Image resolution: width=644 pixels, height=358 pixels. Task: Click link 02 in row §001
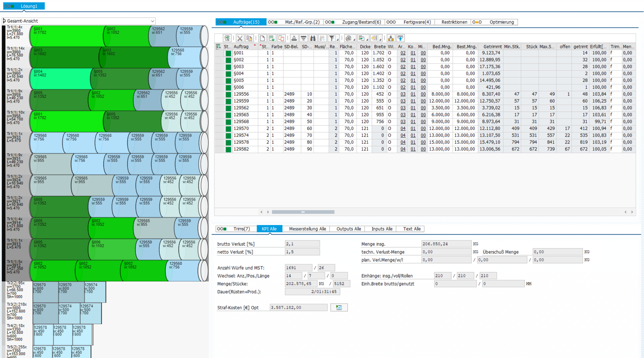(403, 53)
